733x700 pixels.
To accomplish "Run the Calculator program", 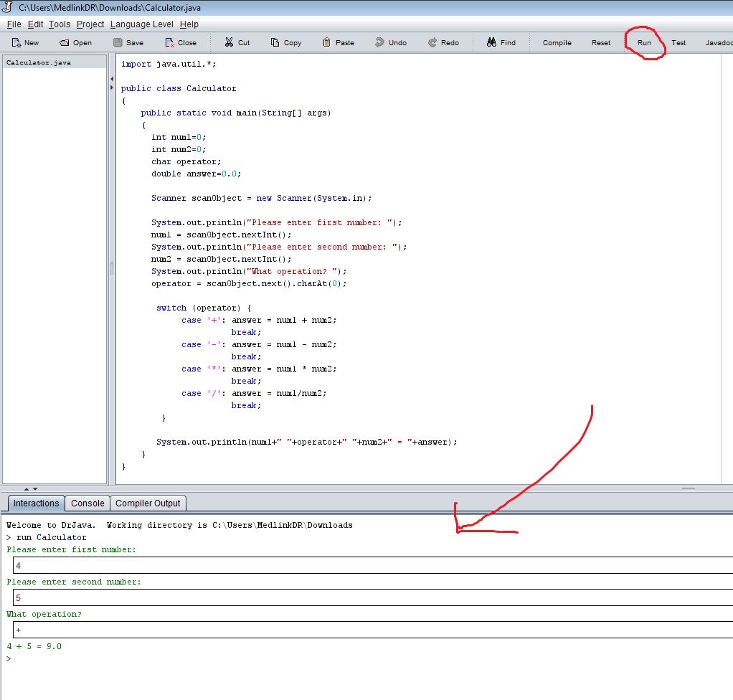I will (644, 42).
